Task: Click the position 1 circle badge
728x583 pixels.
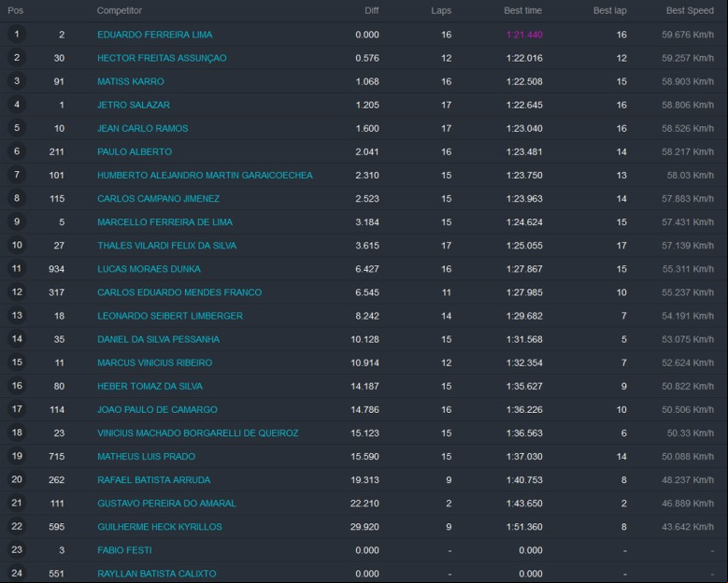Action: [17, 35]
